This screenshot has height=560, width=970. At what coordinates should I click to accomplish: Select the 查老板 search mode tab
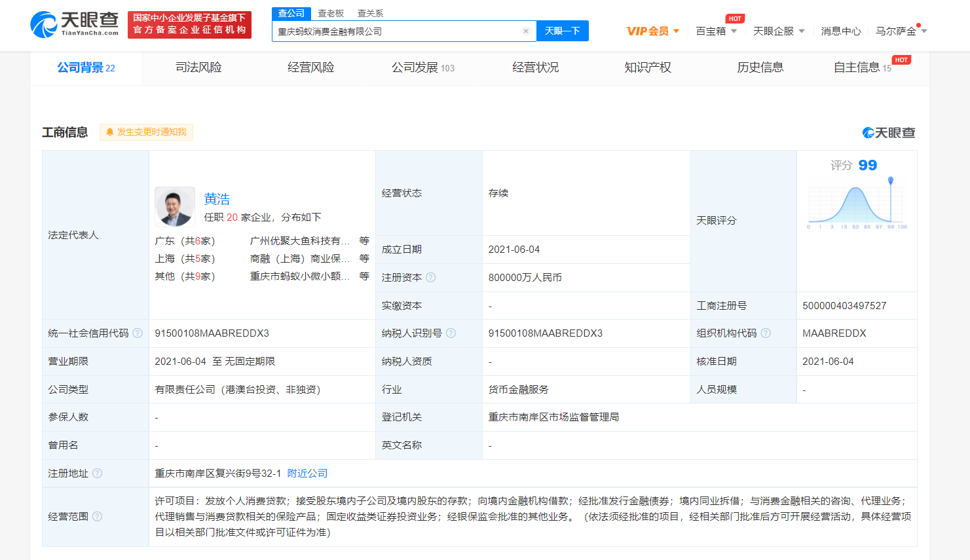coord(331,13)
